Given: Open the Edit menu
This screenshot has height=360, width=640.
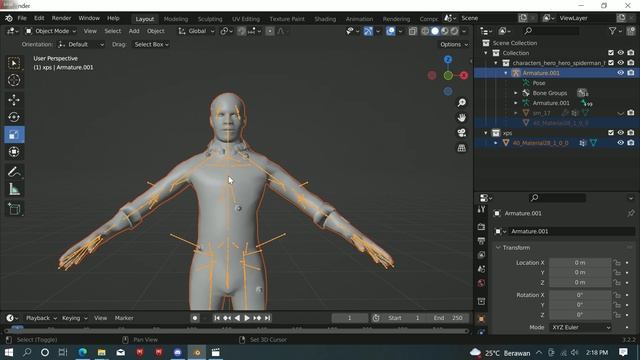Looking at the screenshot, I should click(39, 18).
